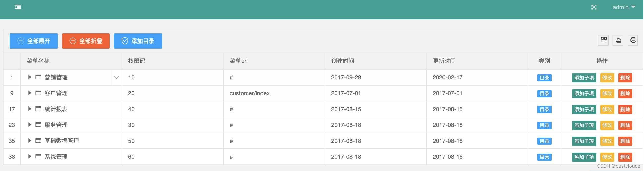The height and width of the screenshot is (171, 644).
Task: Click the 全部展开 button
Action: pos(34,41)
